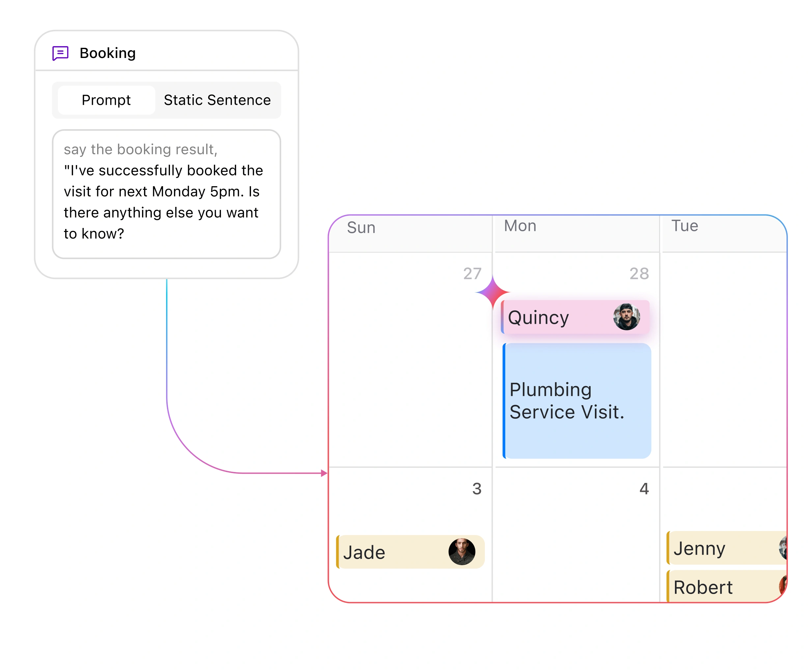Screen dimensions: 808x672
Task: Click Jade's profile avatar
Action: point(462,551)
